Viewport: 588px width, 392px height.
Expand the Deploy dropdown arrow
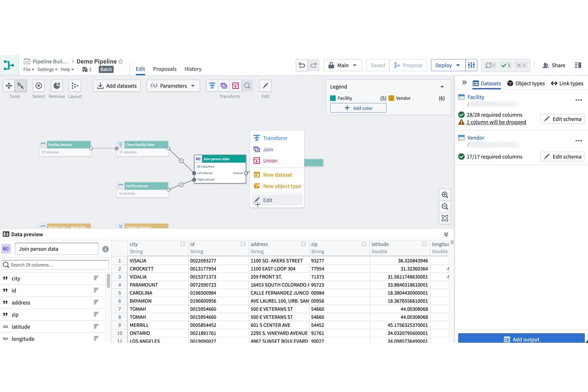click(x=458, y=65)
